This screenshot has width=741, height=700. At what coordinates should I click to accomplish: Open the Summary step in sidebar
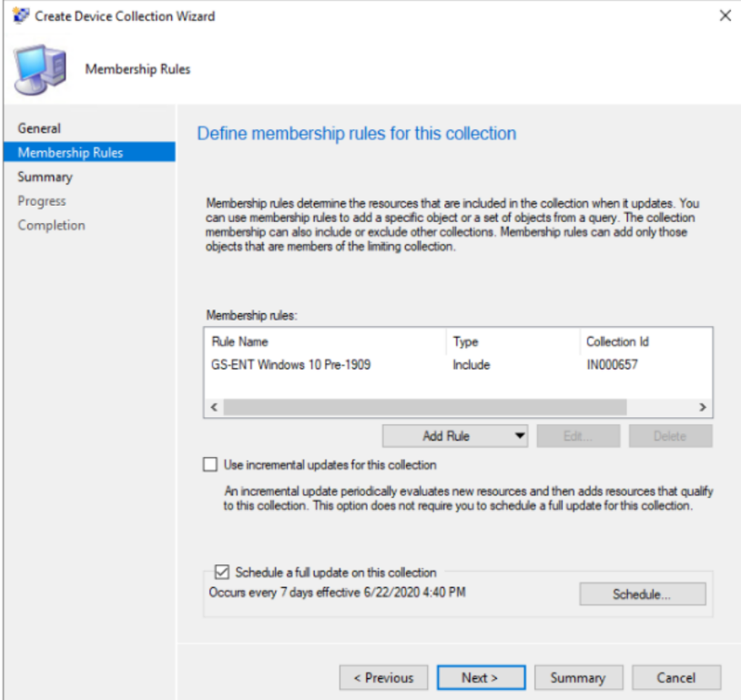click(x=45, y=177)
